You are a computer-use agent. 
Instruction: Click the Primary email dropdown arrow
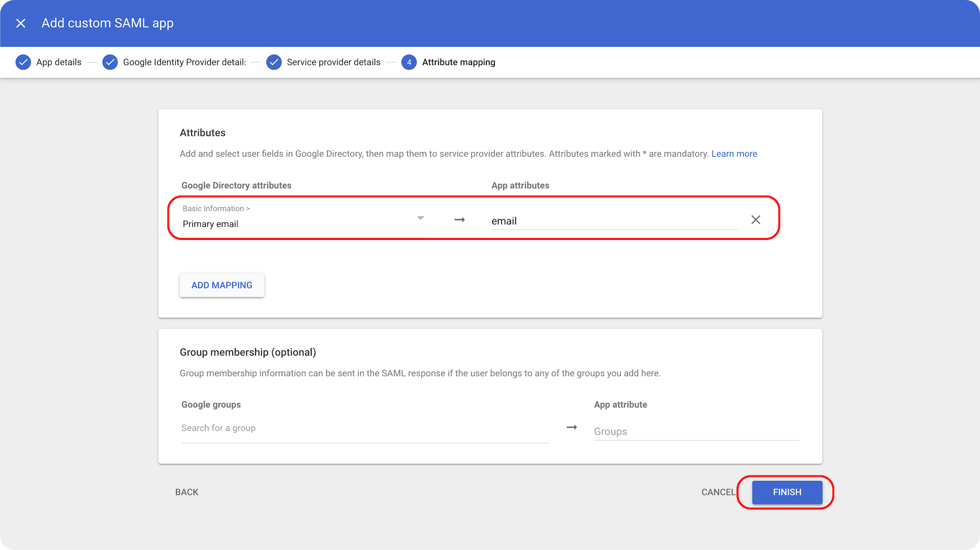point(420,218)
